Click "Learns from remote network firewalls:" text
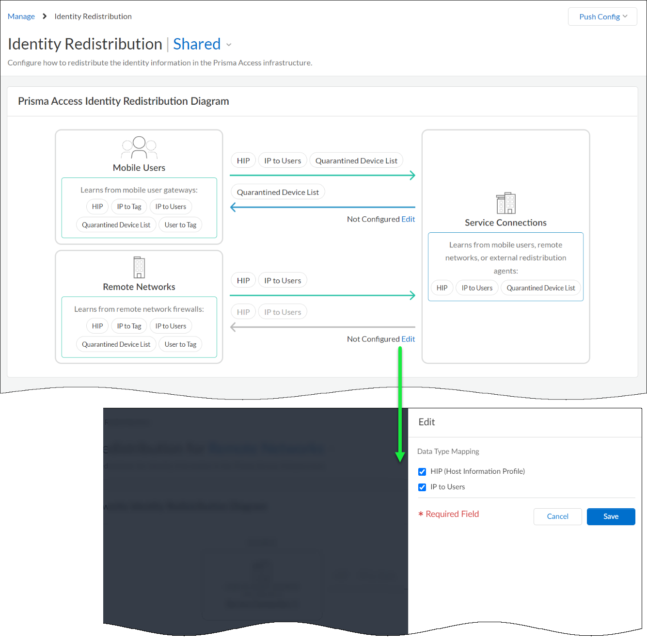Viewport: 647px width, 644px height. pos(139,309)
